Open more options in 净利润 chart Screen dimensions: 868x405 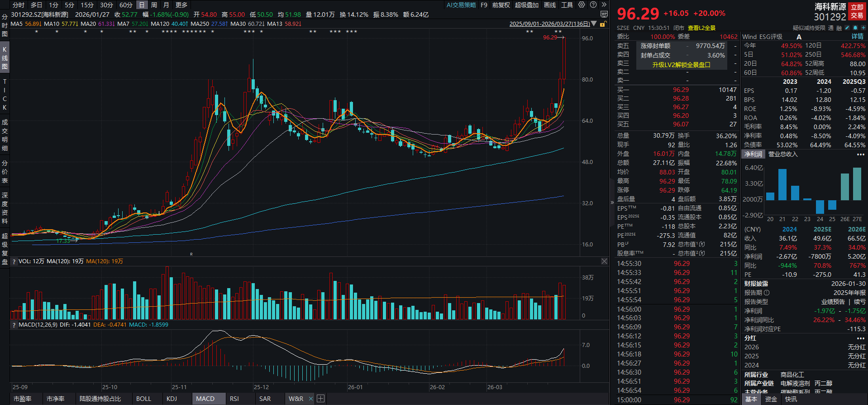coord(860,154)
